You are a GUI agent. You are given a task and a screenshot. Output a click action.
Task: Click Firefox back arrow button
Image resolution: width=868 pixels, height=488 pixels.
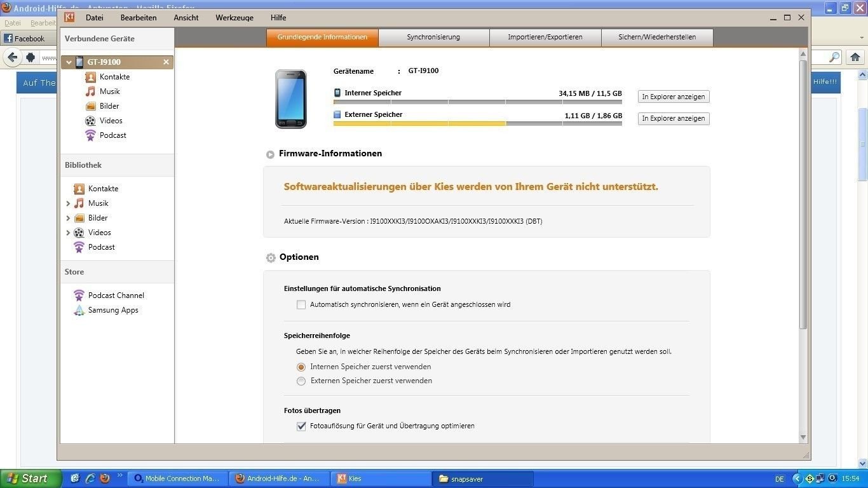pyautogui.click(x=12, y=57)
